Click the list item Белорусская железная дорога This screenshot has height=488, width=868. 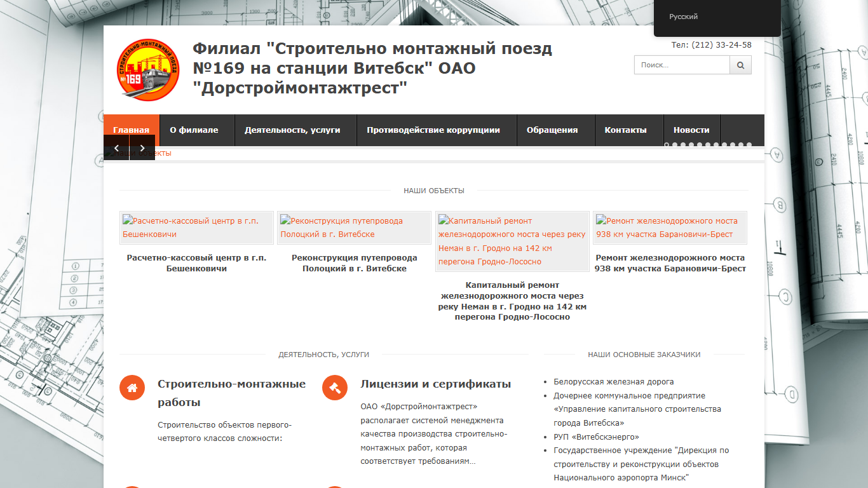coord(614,382)
